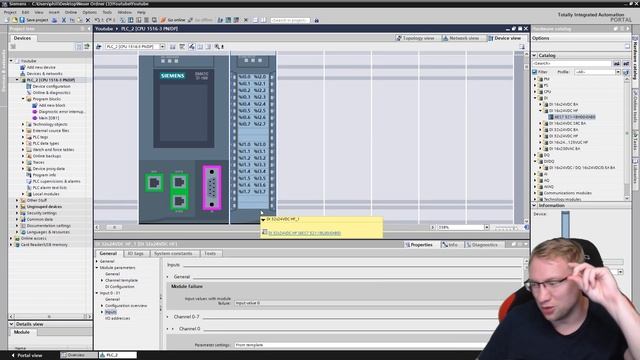Click the PROFIBUS DP port on CPU

(212, 187)
